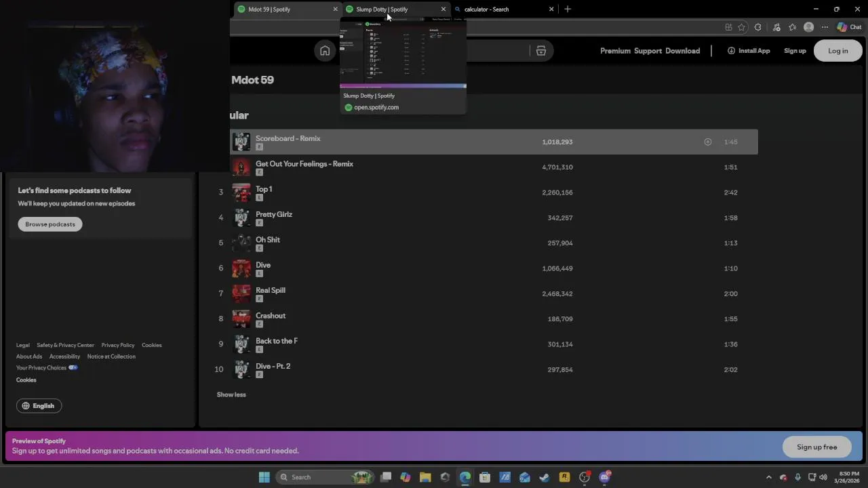Close the calculator Search tab
This screenshot has width=868, height=488.
click(x=551, y=9)
